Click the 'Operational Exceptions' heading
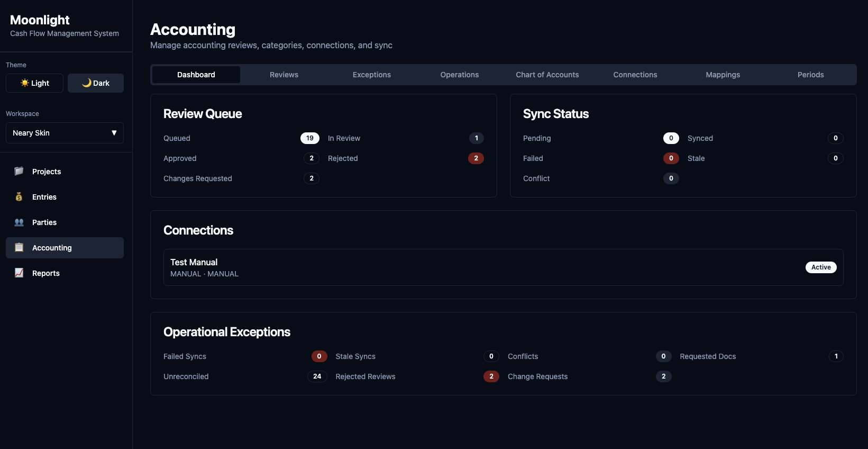The width and height of the screenshot is (868, 449). click(x=227, y=332)
